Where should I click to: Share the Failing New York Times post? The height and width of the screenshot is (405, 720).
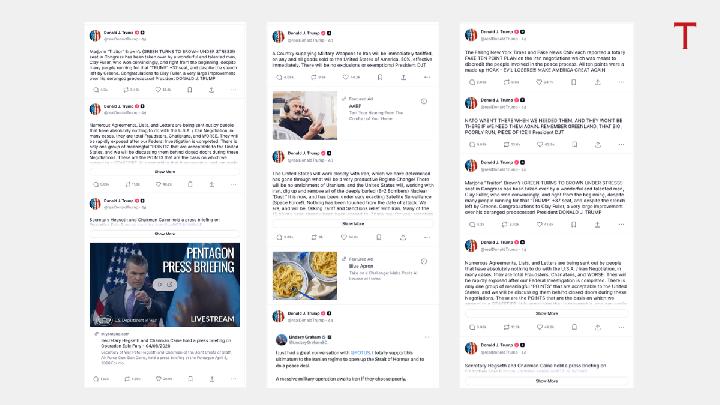pyautogui.click(x=597, y=82)
